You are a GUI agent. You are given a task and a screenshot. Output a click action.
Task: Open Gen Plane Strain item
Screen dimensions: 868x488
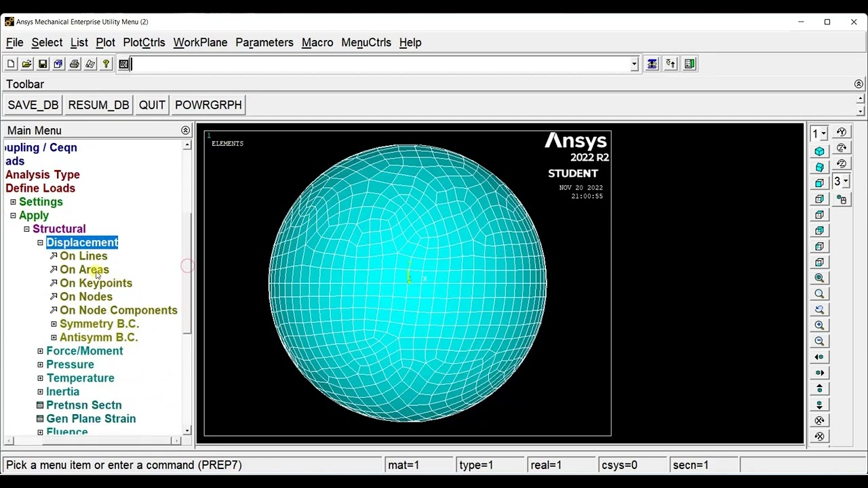click(x=91, y=419)
